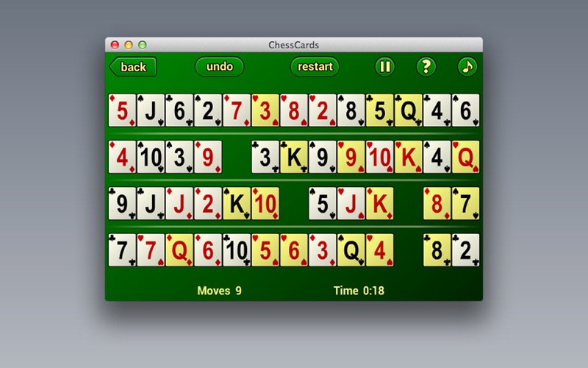Viewport: 588px width, 368px height.
Task: Choose the jack of clubs card
Action: coord(151,204)
